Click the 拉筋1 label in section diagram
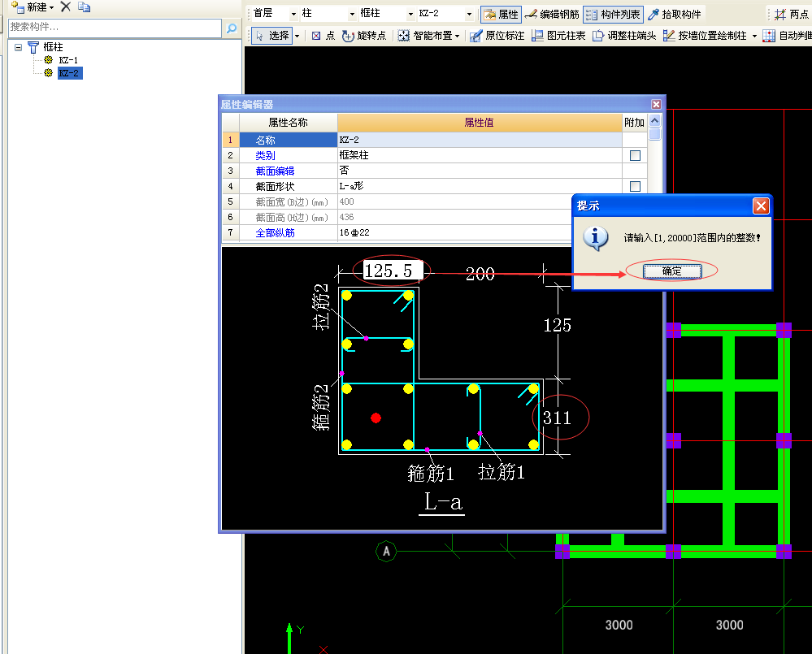The width and height of the screenshot is (812, 654). click(x=502, y=472)
